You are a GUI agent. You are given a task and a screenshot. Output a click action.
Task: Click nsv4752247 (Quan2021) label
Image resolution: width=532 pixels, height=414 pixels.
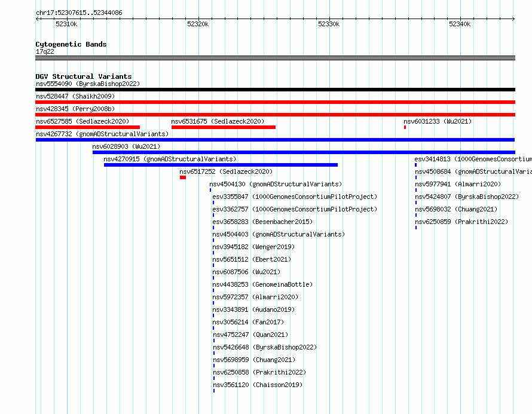point(250,335)
